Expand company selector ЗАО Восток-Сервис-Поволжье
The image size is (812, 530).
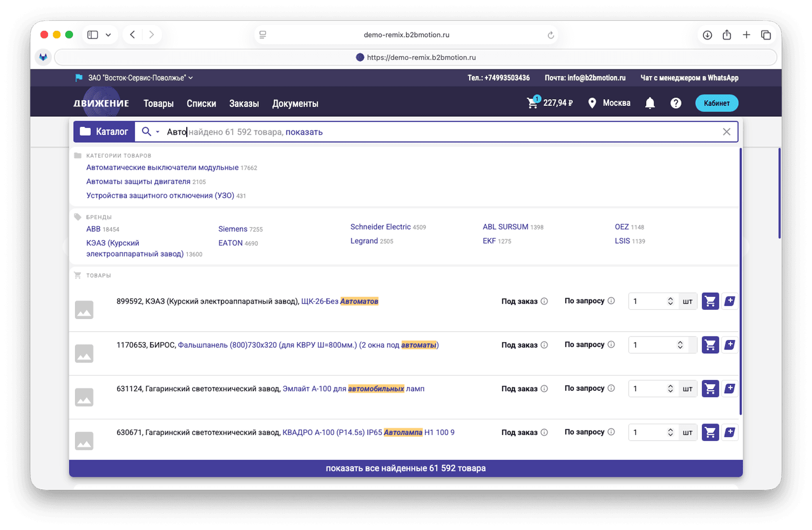tap(140, 78)
